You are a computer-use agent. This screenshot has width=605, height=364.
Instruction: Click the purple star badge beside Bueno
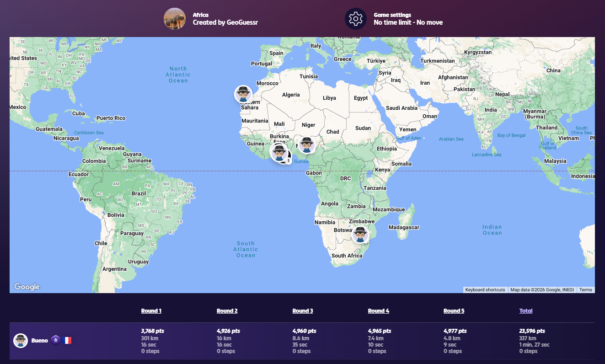click(55, 340)
